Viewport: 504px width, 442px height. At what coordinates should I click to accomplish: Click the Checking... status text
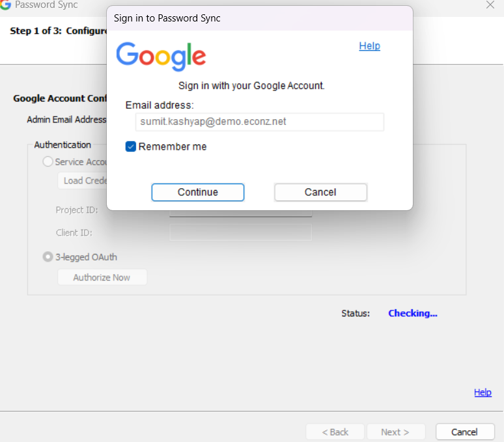coord(413,313)
